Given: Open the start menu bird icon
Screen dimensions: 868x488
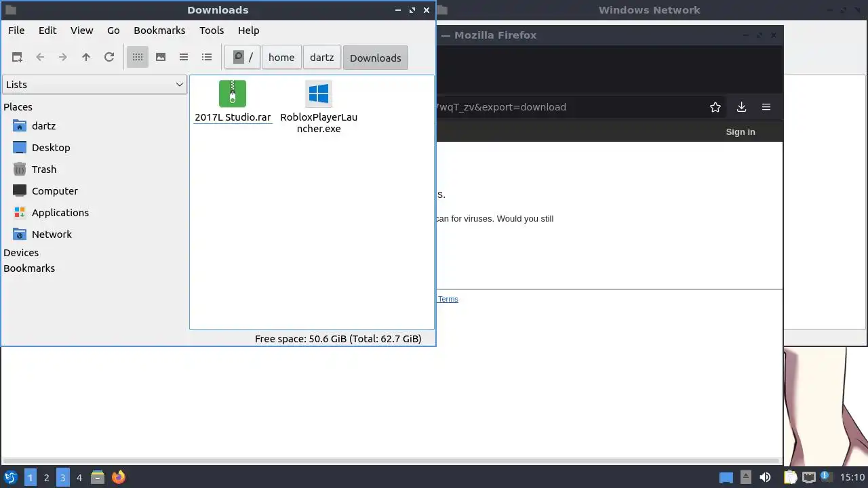Looking at the screenshot, I should pyautogui.click(x=10, y=478).
